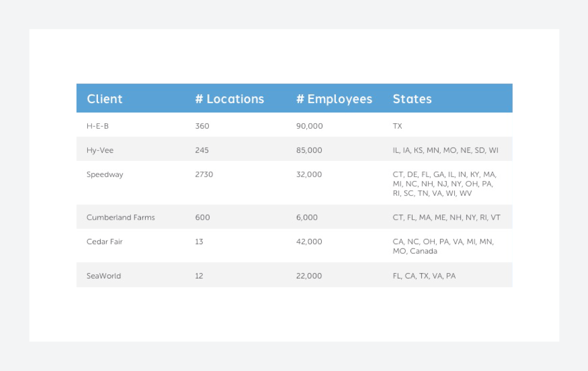
Task: Click the 85,000 employees value
Action: [309, 150]
